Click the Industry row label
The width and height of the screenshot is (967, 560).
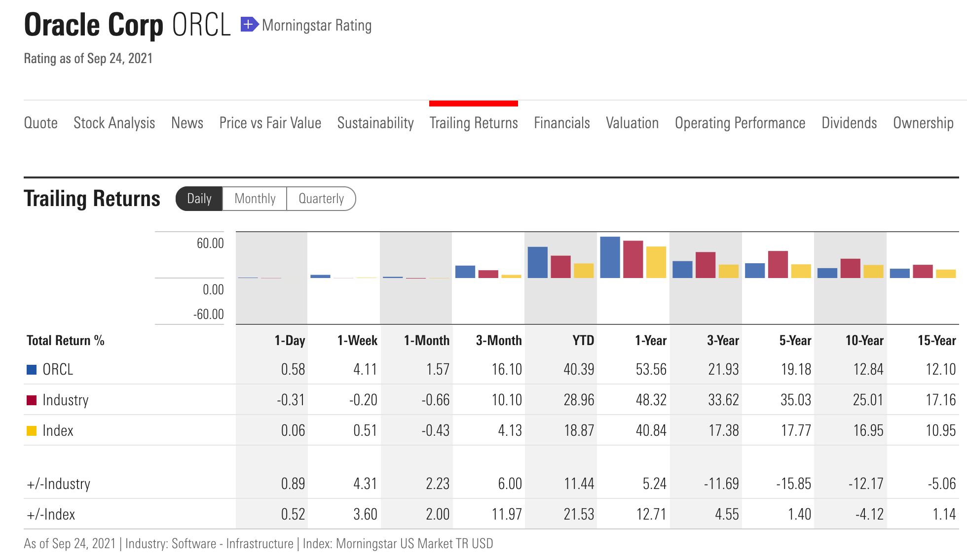click(66, 400)
